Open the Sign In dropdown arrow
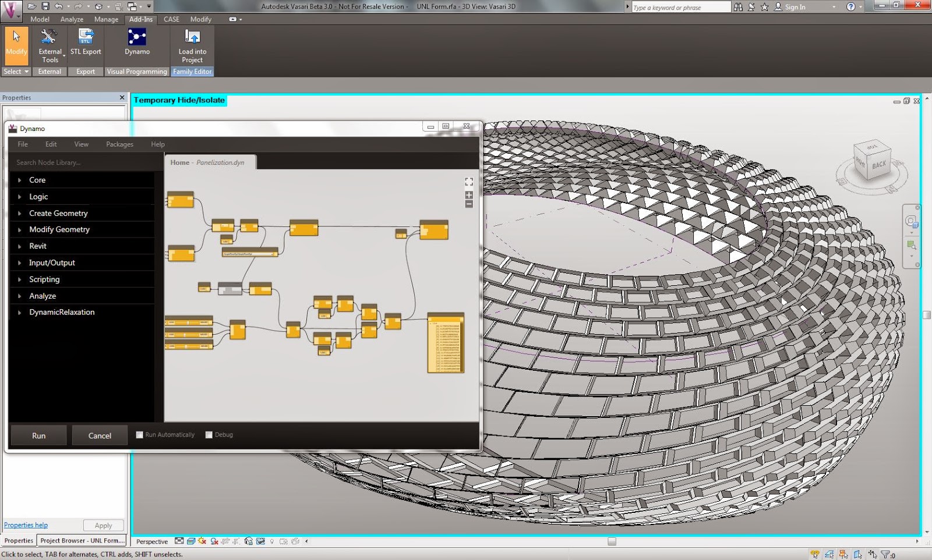Image resolution: width=932 pixels, height=560 pixels. [x=834, y=7]
